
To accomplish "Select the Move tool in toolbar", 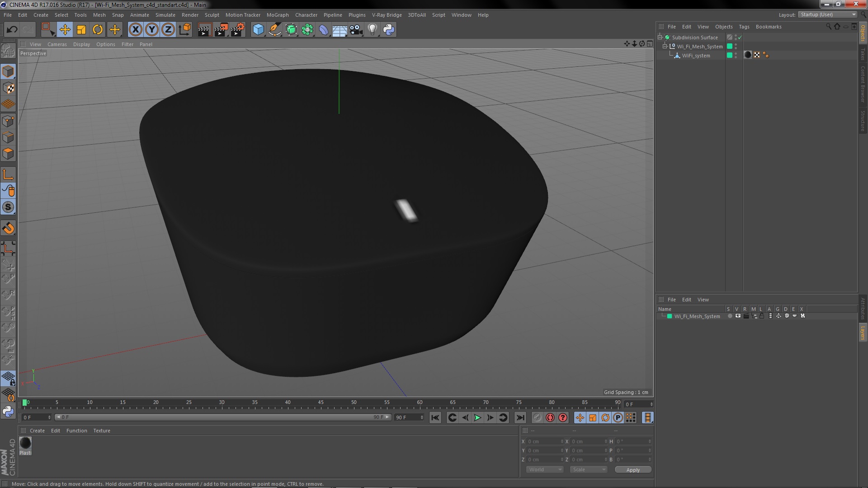I will coord(65,30).
